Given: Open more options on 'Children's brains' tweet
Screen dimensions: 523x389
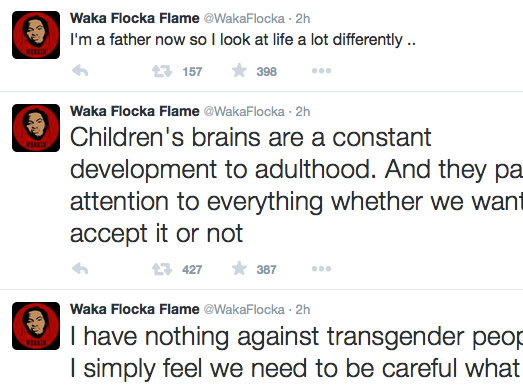Looking at the screenshot, I should click(x=321, y=269).
